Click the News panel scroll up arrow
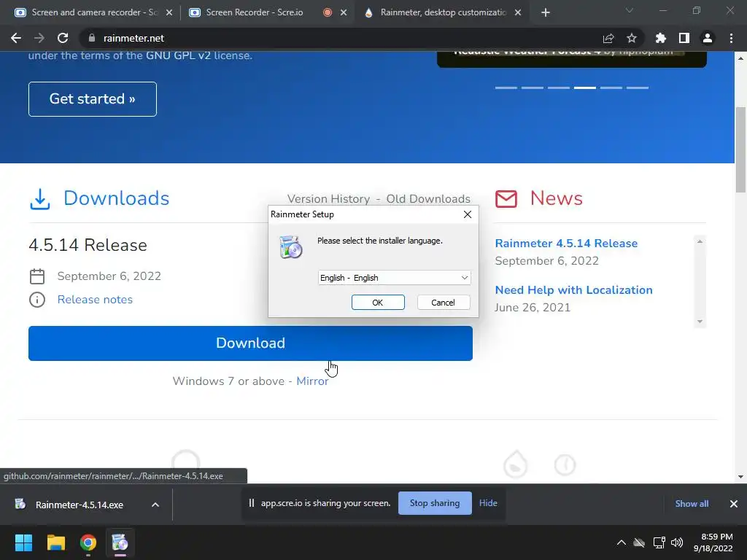 click(x=700, y=241)
